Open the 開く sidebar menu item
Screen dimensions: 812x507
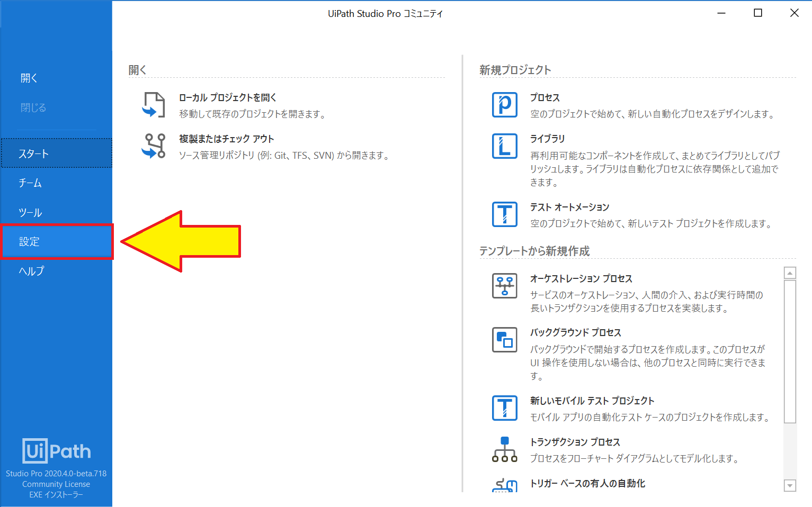(x=29, y=78)
